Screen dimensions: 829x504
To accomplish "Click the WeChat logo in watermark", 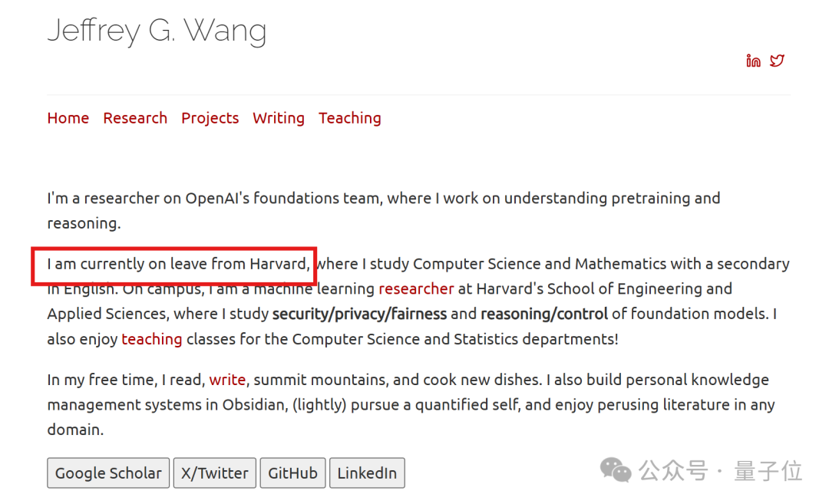I will 616,469.
